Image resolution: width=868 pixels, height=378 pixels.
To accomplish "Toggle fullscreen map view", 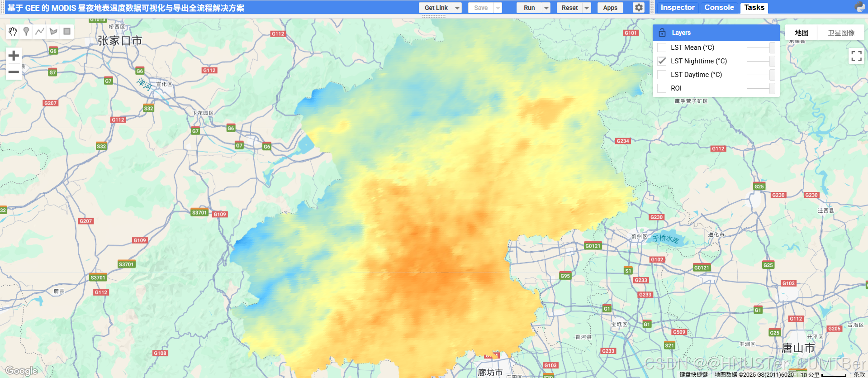I will pos(856,56).
